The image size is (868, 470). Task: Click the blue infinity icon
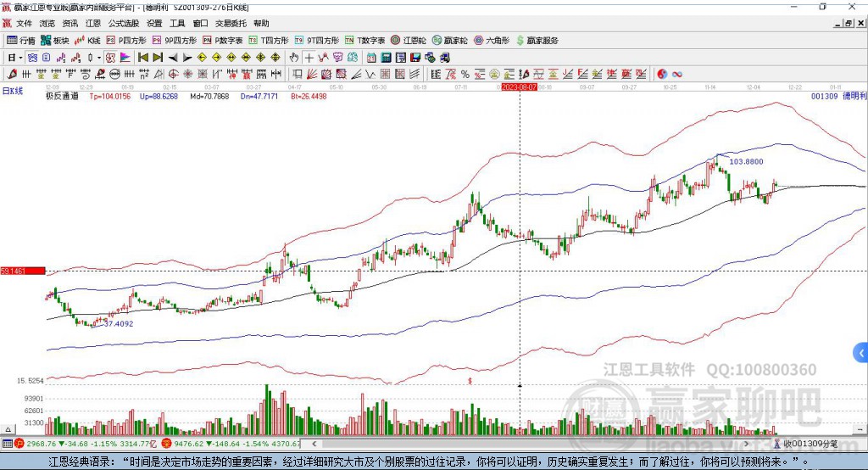[x=676, y=75]
